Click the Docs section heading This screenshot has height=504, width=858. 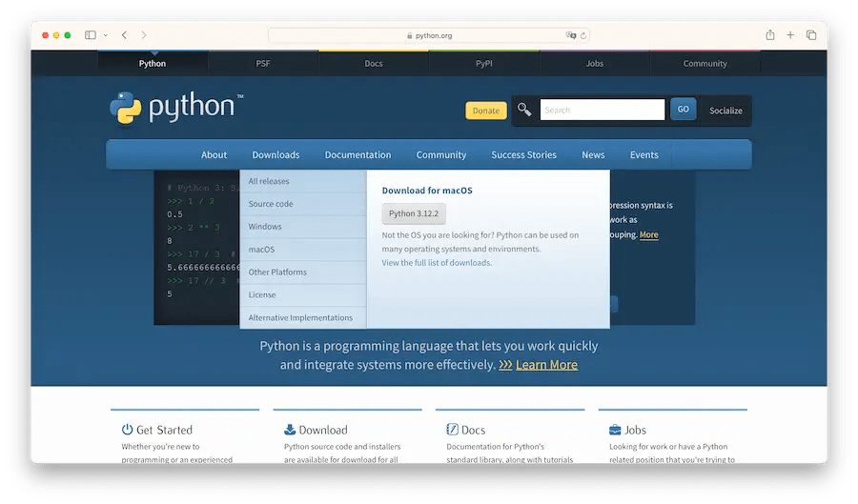(473, 430)
